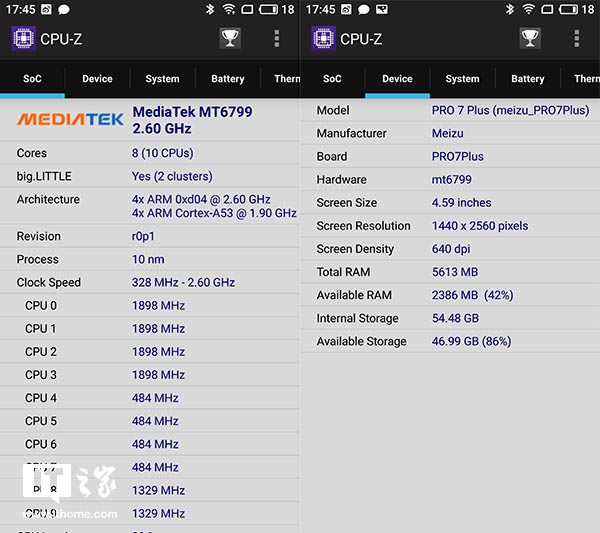This screenshot has width=600, height=533.
Task: Tap Wi-Fi status icon in left screen
Action: tap(229, 9)
